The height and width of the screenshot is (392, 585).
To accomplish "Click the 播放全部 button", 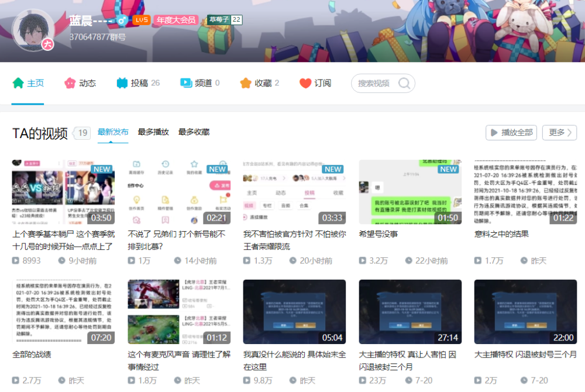I will point(511,132).
